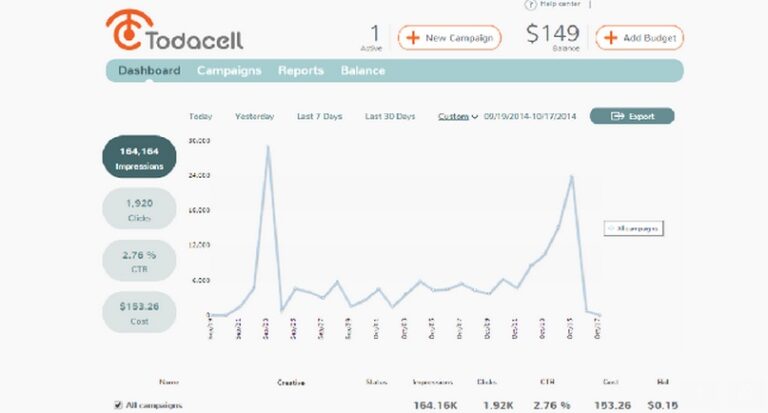The width and height of the screenshot is (768, 413).
Task: Click the Todacell logo icon
Action: pos(129,30)
